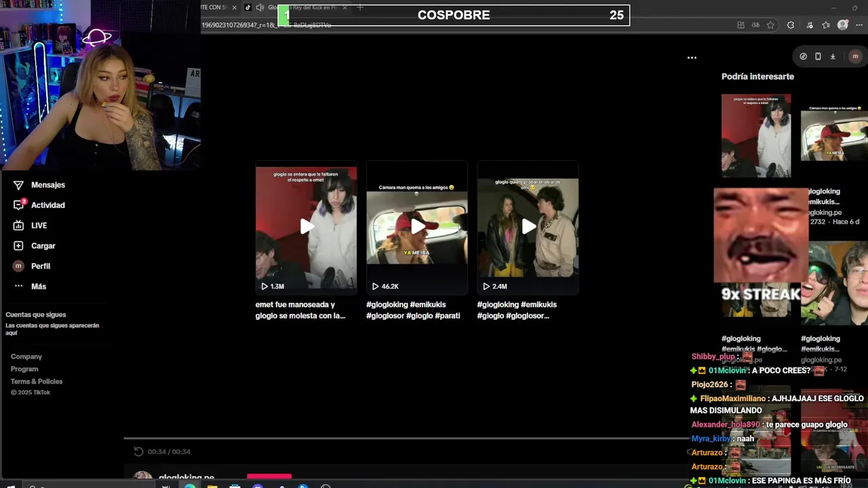Open the car video thumbnail in Podría interesarte
This screenshot has width=868, height=488.
pyautogui.click(x=834, y=136)
